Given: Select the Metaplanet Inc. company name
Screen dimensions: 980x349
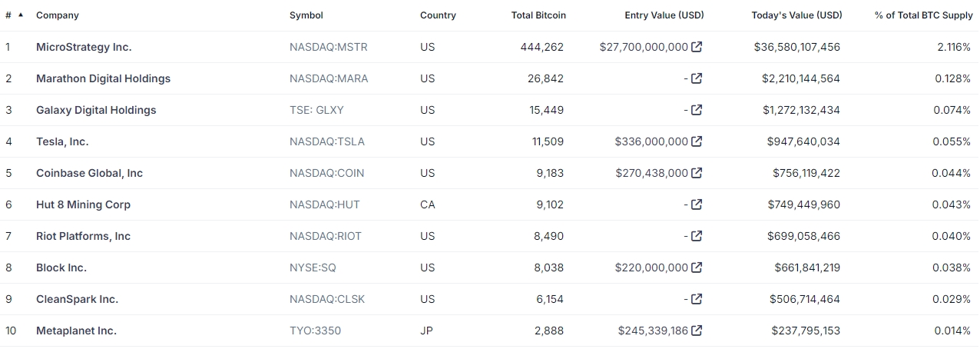Looking at the screenshot, I should point(76,331).
